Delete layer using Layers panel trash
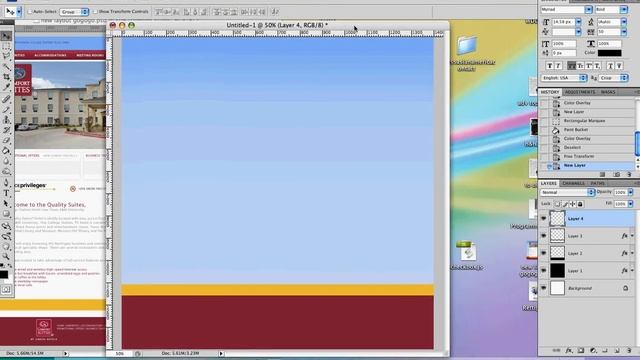Image resolution: width=640 pixels, height=360 pixels. tap(629, 350)
